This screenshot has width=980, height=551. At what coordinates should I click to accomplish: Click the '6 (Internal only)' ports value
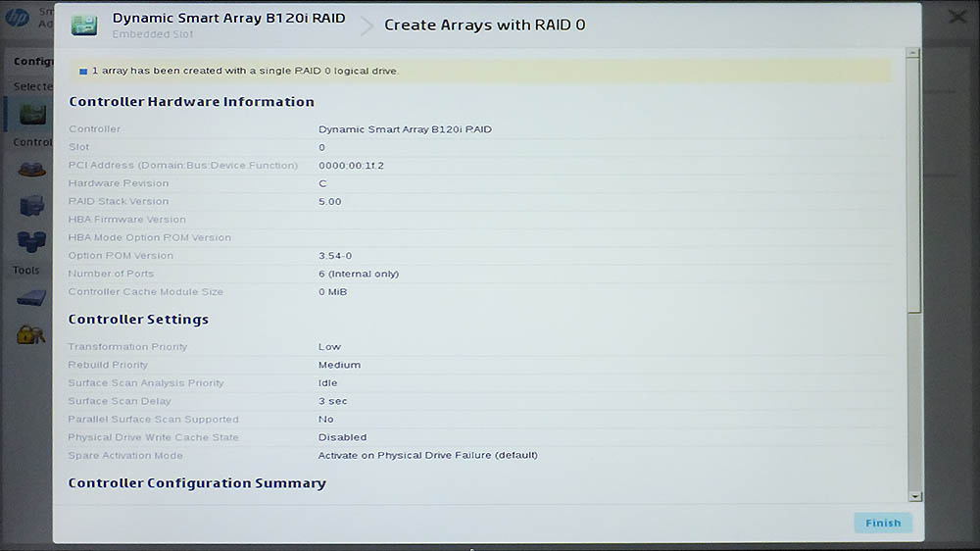pyautogui.click(x=359, y=274)
